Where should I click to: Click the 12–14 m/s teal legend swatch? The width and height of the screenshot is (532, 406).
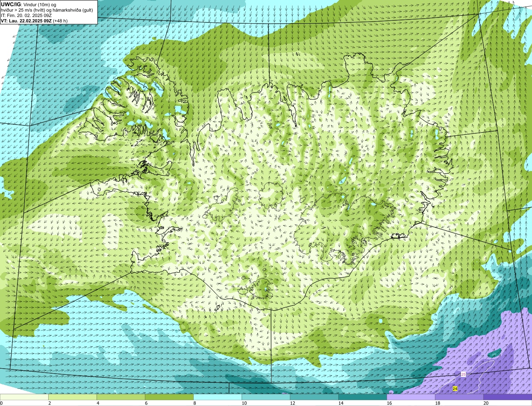(314, 397)
